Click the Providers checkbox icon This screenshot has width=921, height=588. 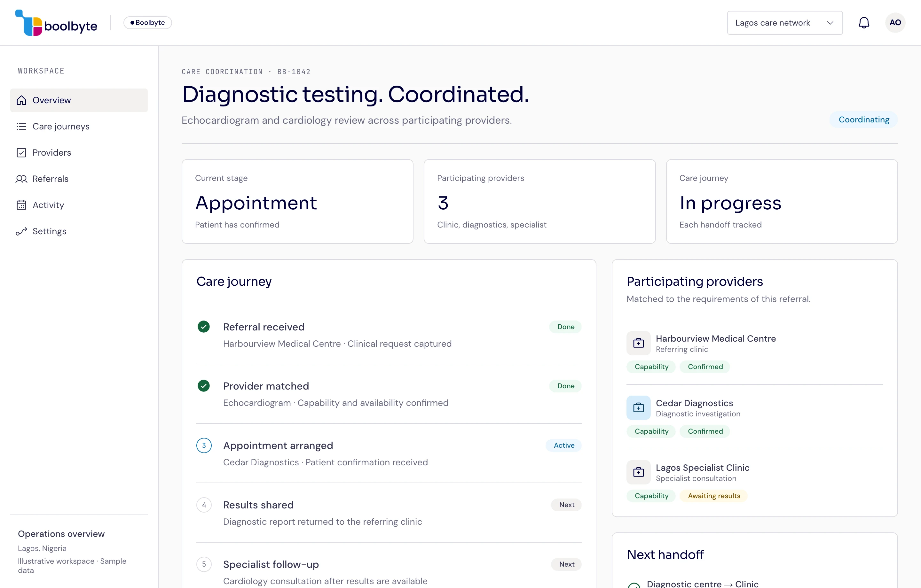21,152
